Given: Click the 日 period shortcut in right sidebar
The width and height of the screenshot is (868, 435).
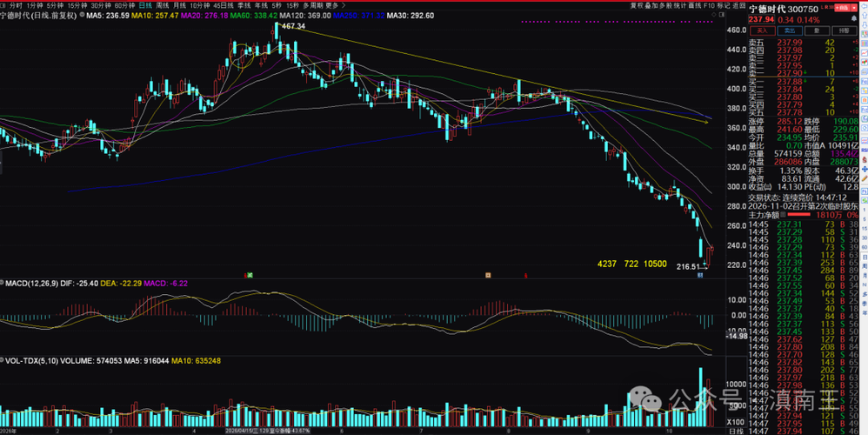Looking at the screenshot, I should coord(865,258).
